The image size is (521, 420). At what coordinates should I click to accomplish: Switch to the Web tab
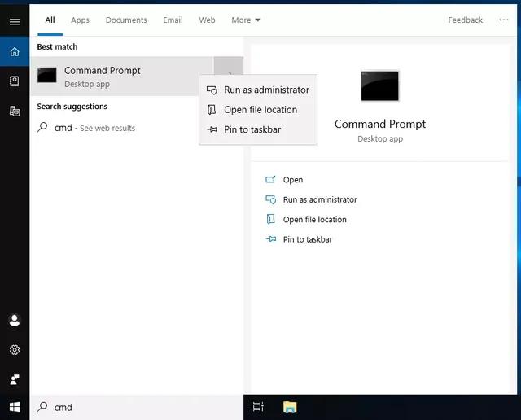tap(207, 20)
